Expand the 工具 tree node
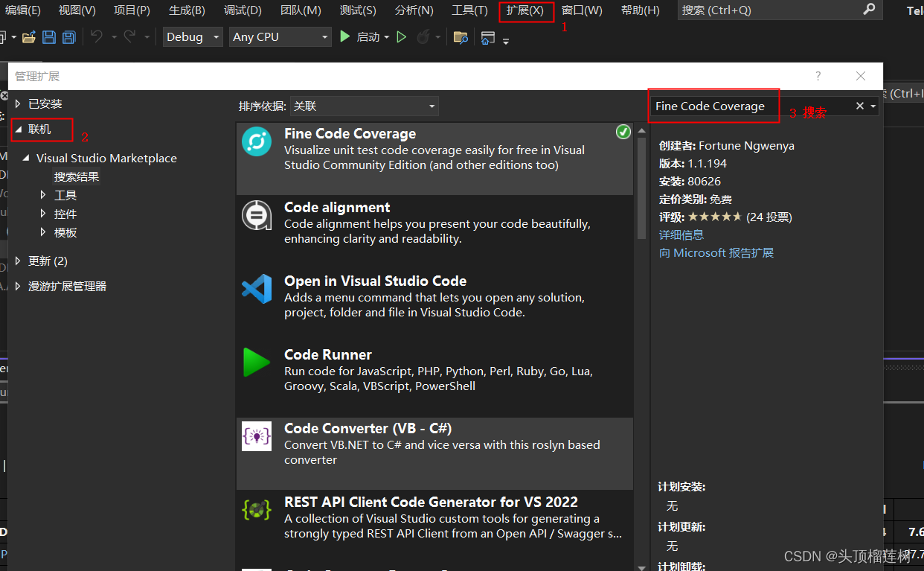The width and height of the screenshot is (924, 571). tap(43, 195)
